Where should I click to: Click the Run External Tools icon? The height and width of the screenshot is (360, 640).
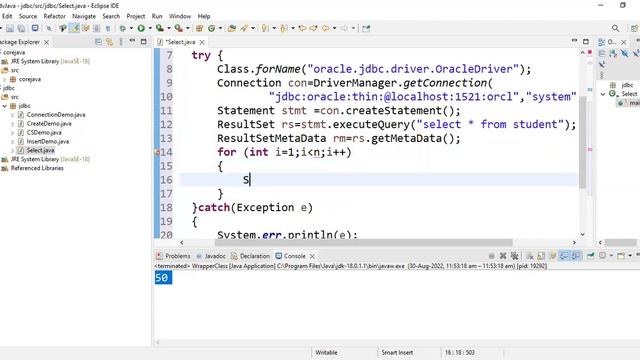coord(179,28)
